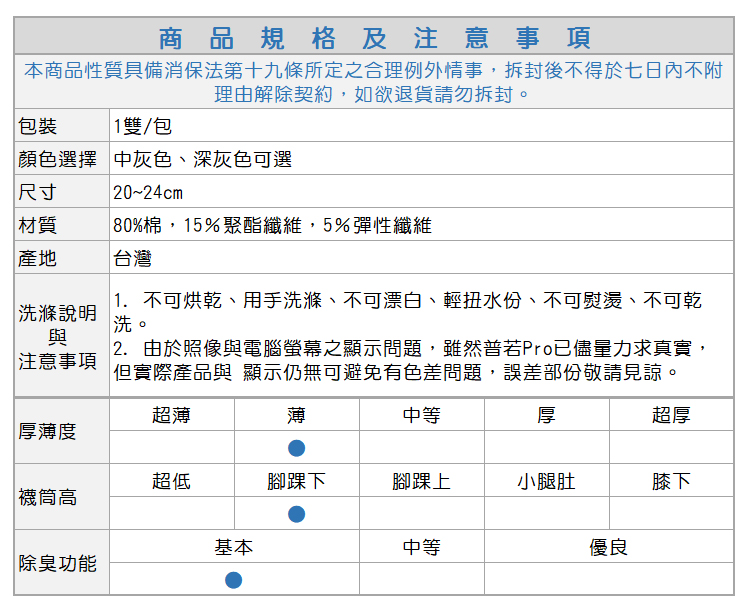Click the 小腿肚 sock height option
Image resolution: width=750 pixels, height=612 pixels.
coord(546,481)
